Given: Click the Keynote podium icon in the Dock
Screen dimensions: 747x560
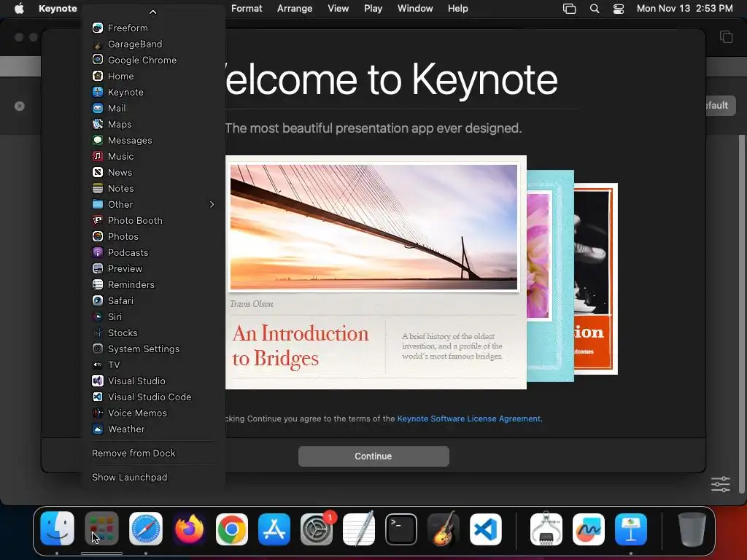Looking at the screenshot, I should [631, 529].
